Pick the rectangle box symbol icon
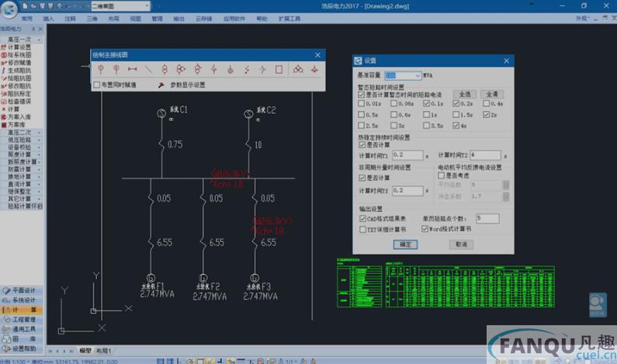Screen dimensions: 617x364 279,69
